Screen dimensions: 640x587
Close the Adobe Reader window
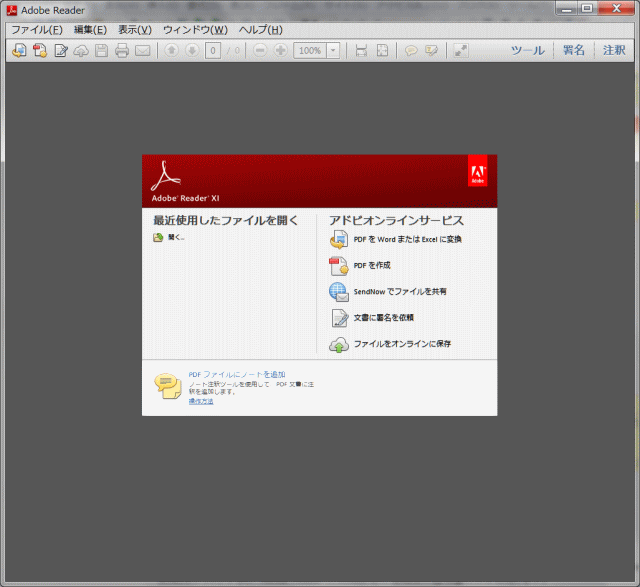click(616, 8)
